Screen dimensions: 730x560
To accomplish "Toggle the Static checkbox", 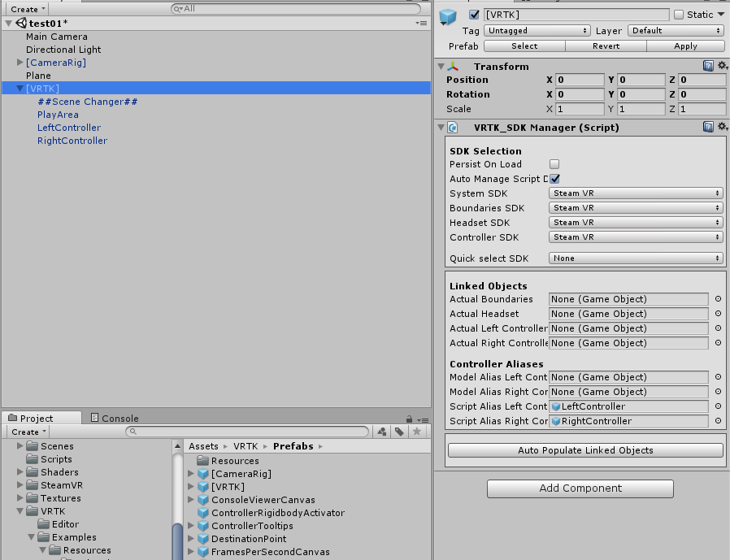I will point(679,15).
